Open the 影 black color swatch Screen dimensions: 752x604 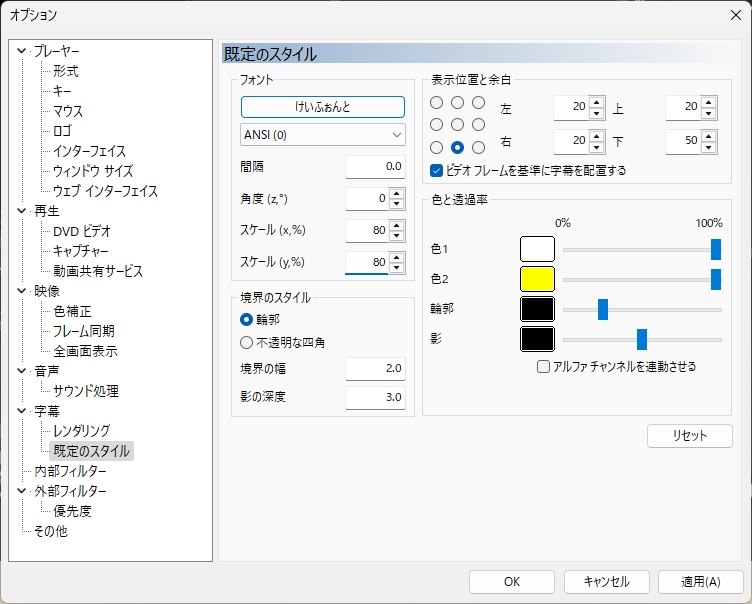tap(537, 339)
